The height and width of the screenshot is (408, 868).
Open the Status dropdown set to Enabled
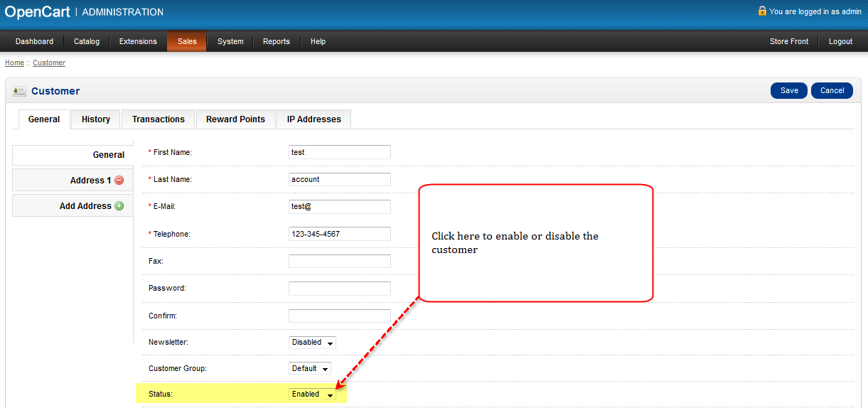(312, 394)
